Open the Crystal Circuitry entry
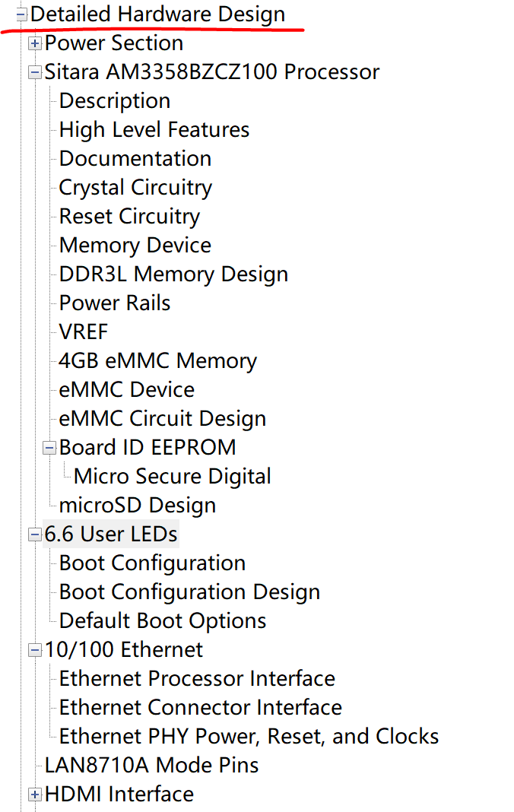This screenshot has width=514, height=812. point(135,188)
